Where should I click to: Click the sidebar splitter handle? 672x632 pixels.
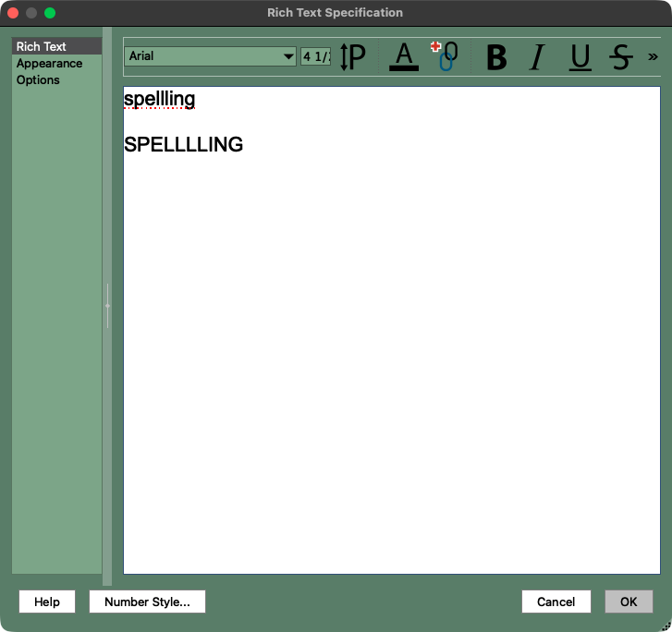[107, 306]
